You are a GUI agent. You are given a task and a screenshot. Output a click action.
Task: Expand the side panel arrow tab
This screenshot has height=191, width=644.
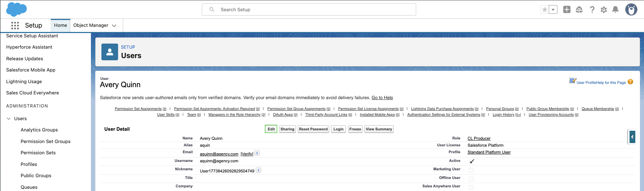coord(632,137)
